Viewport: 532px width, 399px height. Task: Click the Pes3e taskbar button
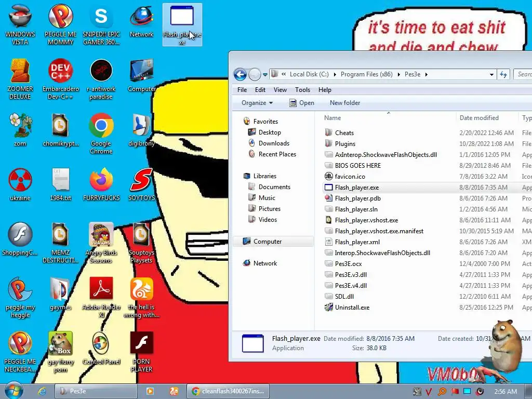tap(96, 391)
